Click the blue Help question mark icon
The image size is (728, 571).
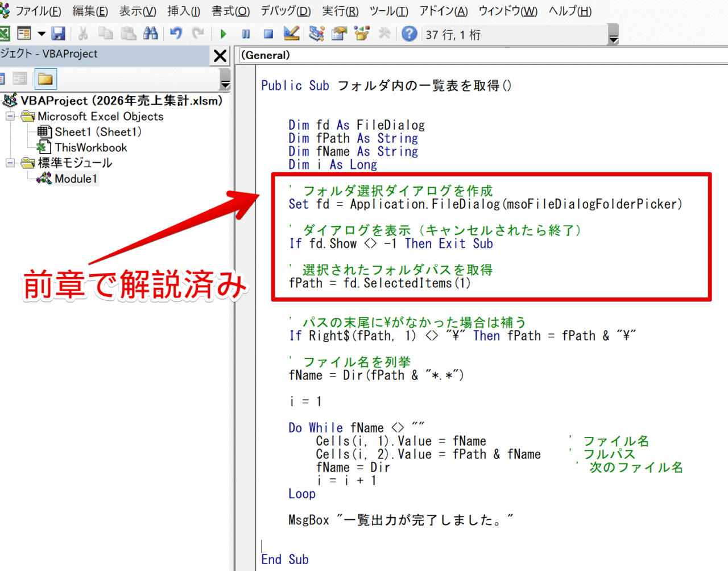[409, 34]
